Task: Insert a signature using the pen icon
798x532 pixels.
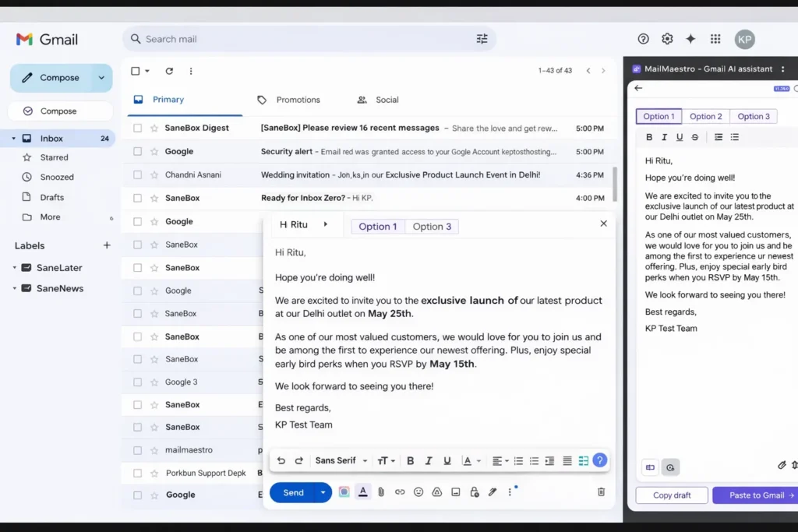Action: [x=493, y=491]
